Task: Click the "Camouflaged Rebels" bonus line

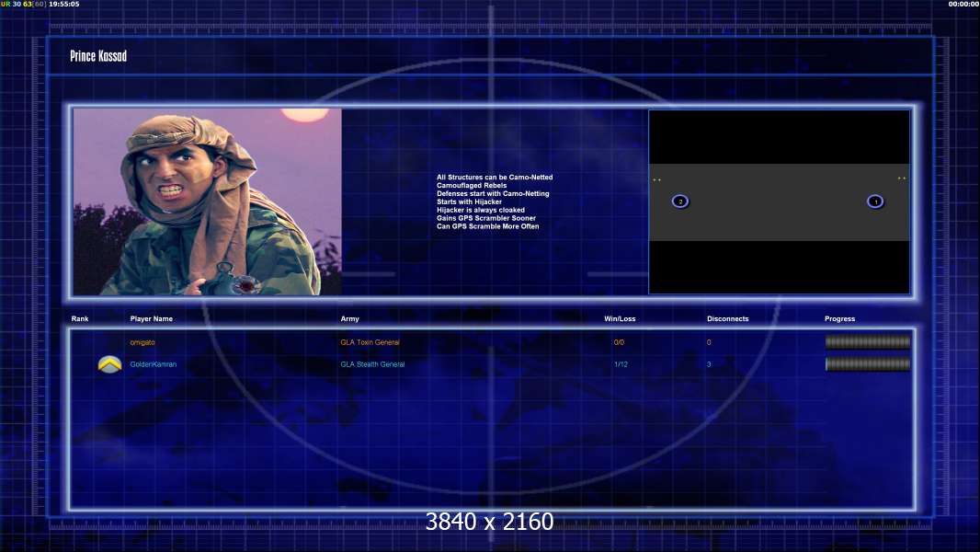Action: pos(472,186)
